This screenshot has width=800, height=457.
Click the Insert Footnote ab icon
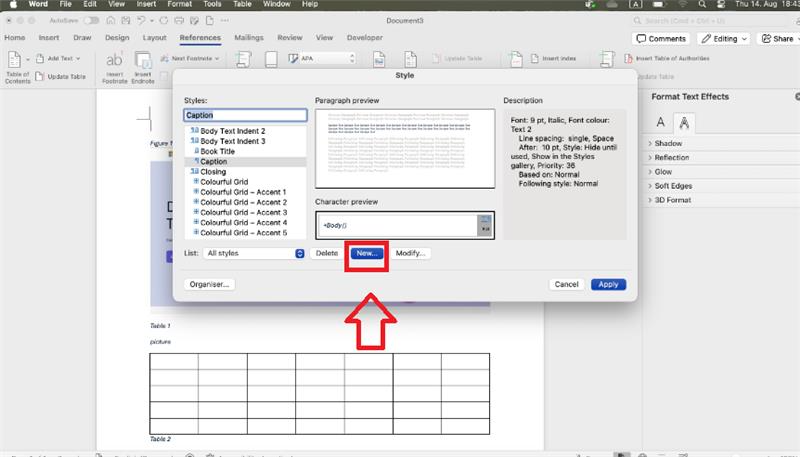coord(114,60)
